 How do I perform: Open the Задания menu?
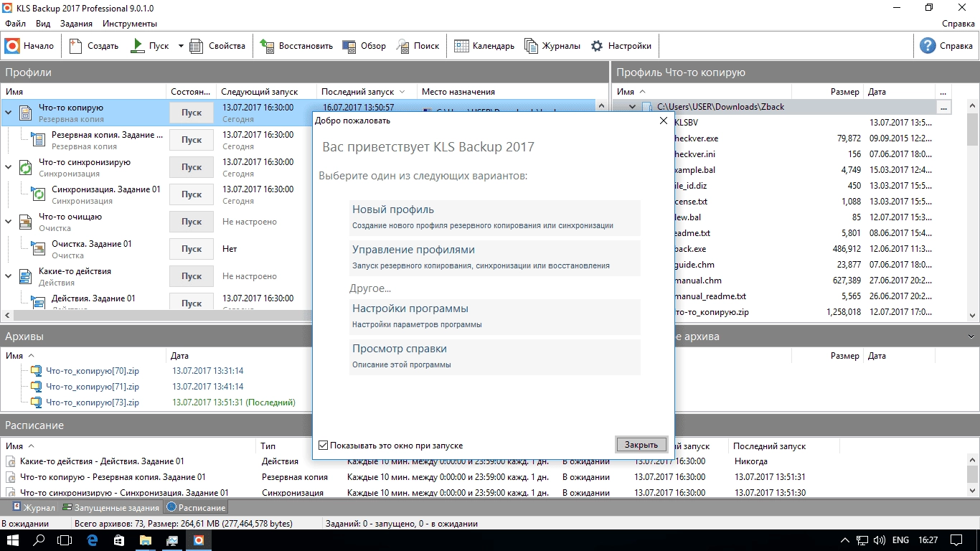coord(76,24)
